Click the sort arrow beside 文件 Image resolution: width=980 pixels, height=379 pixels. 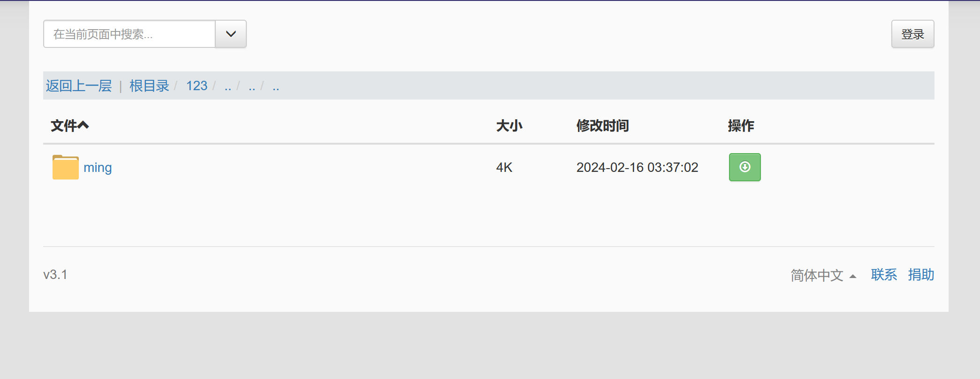pyautogui.click(x=84, y=125)
